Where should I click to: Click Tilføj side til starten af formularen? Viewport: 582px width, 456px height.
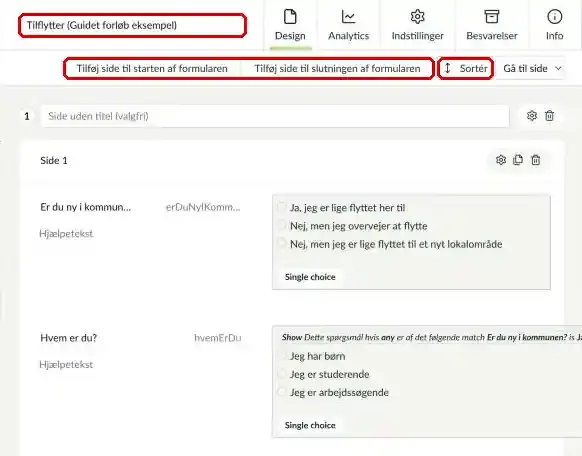pyautogui.click(x=152, y=69)
